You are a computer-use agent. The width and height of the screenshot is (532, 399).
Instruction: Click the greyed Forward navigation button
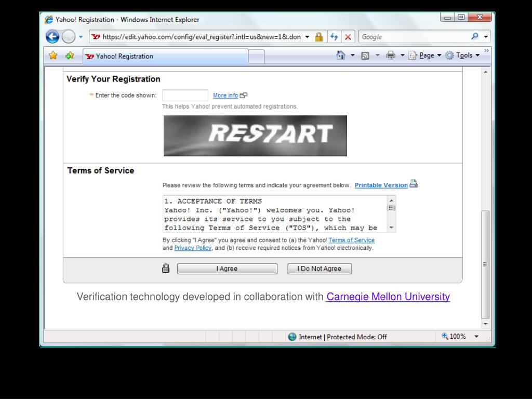pos(69,37)
